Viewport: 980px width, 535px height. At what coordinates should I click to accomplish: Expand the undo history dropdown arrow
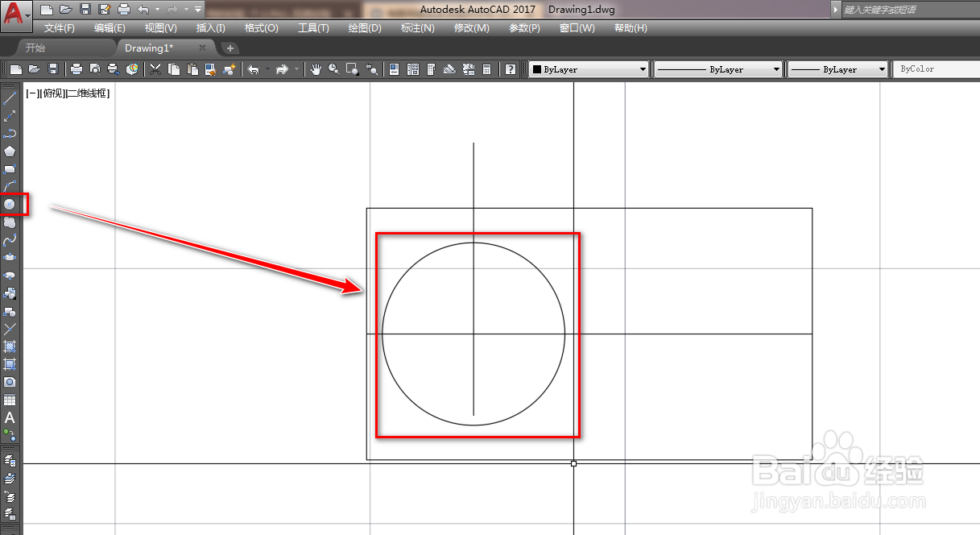(x=157, y=10)
